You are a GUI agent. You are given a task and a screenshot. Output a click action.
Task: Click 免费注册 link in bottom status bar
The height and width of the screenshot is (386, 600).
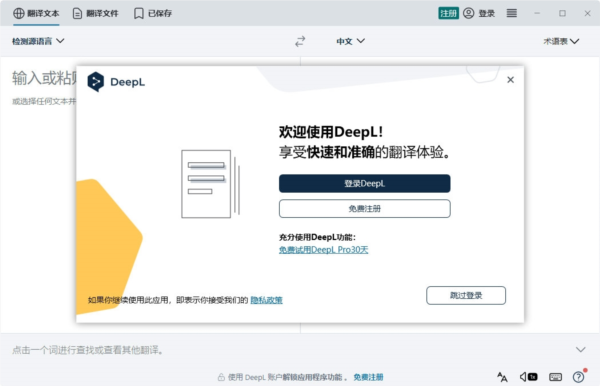coord(368,377)
